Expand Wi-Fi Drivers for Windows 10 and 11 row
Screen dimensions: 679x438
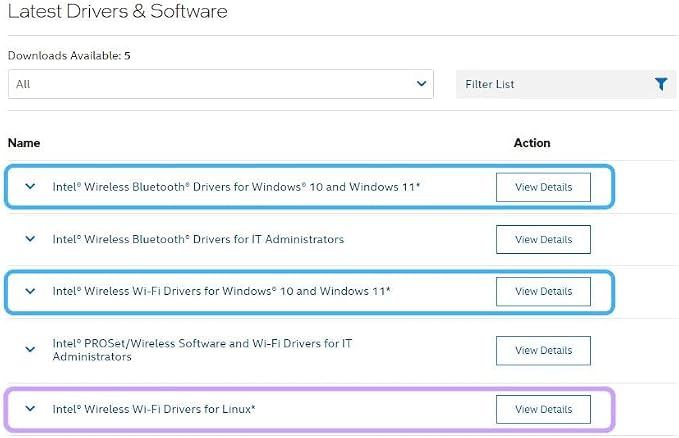(30, 291)
